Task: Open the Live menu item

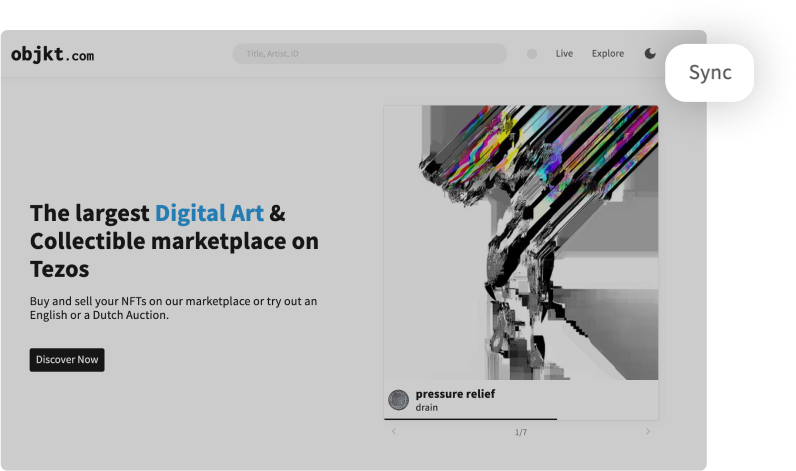Action: click(x=564, y=54)
